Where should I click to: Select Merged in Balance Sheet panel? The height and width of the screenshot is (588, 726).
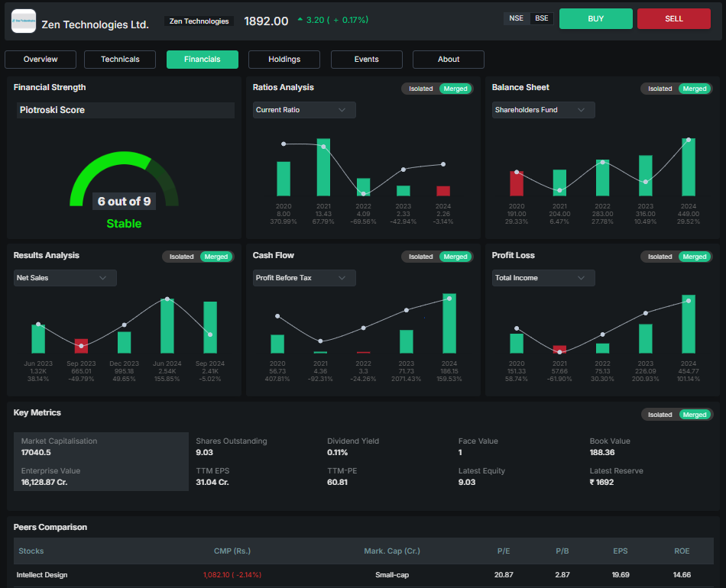(x=695, y=89)
